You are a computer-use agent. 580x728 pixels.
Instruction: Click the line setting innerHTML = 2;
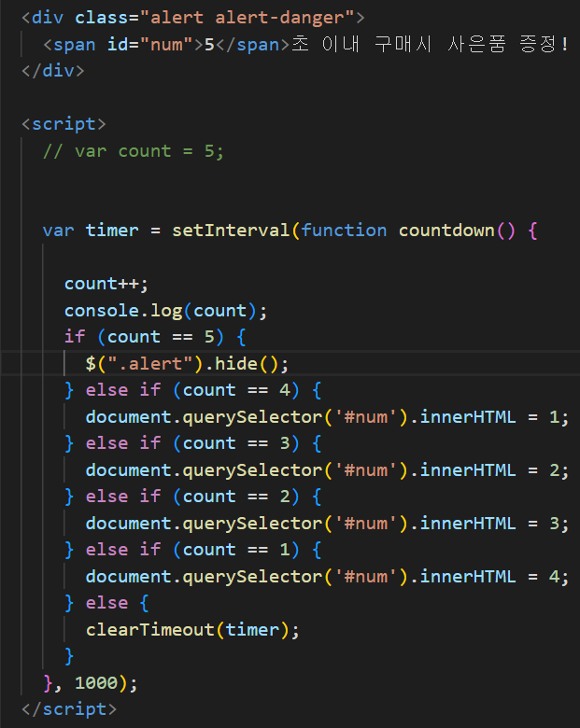click(x=327, y=470)
